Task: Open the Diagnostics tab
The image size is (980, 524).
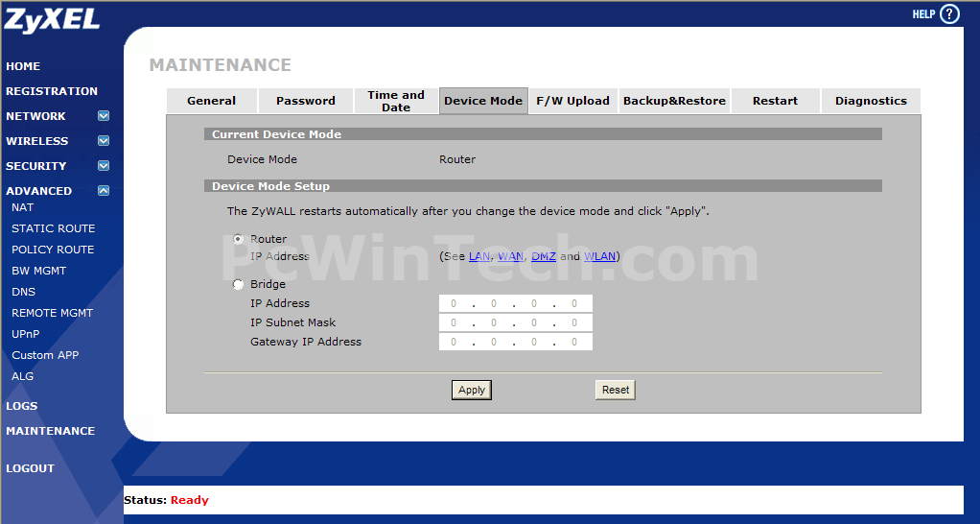Action: 871,101
